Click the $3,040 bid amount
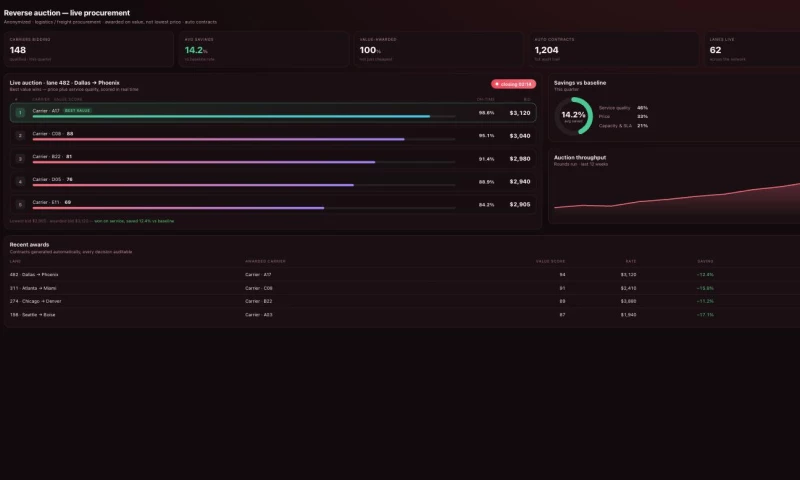This screenshot has height=480, width=800. (520, 136)
